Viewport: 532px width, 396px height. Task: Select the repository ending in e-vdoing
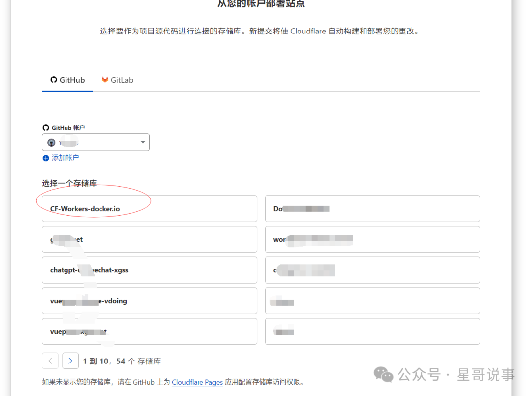(149, 301)
